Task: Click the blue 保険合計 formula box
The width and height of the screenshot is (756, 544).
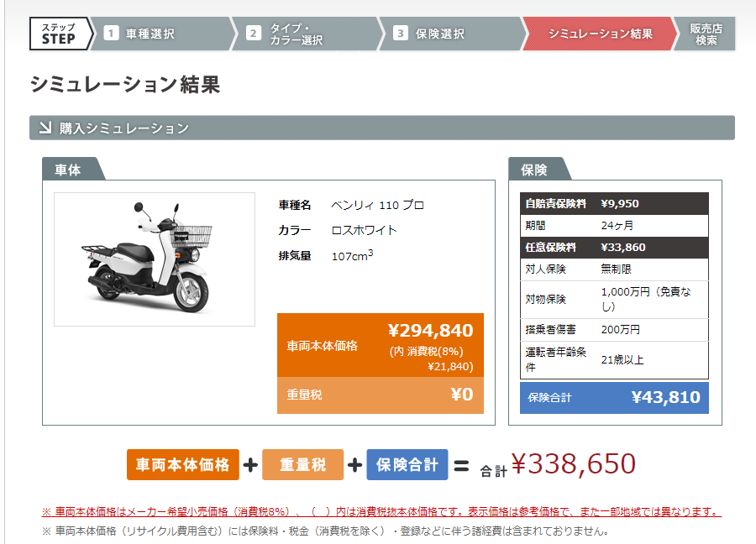Action: tap(407, 465)
